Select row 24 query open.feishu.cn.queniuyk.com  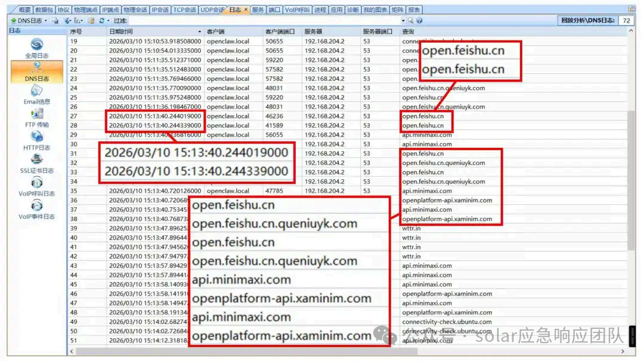[x=444, y=88]
